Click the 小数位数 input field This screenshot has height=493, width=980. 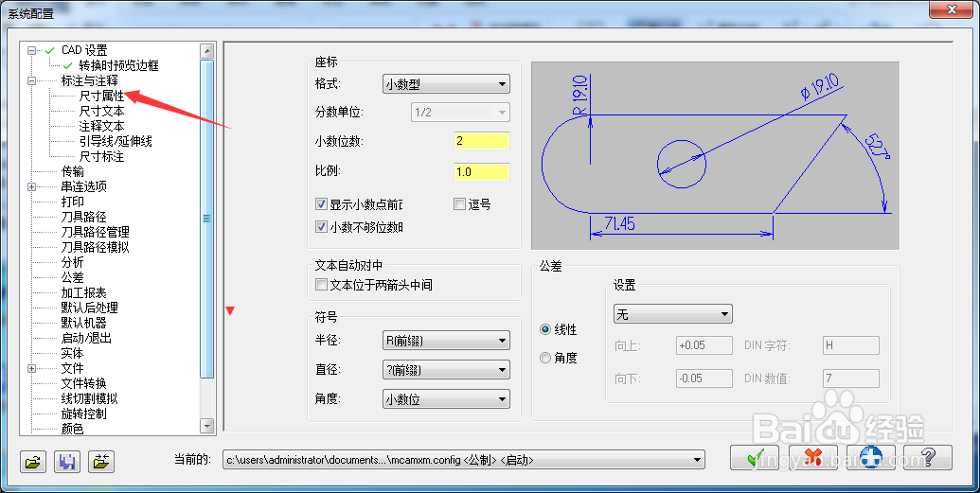[x=481, y=141]
